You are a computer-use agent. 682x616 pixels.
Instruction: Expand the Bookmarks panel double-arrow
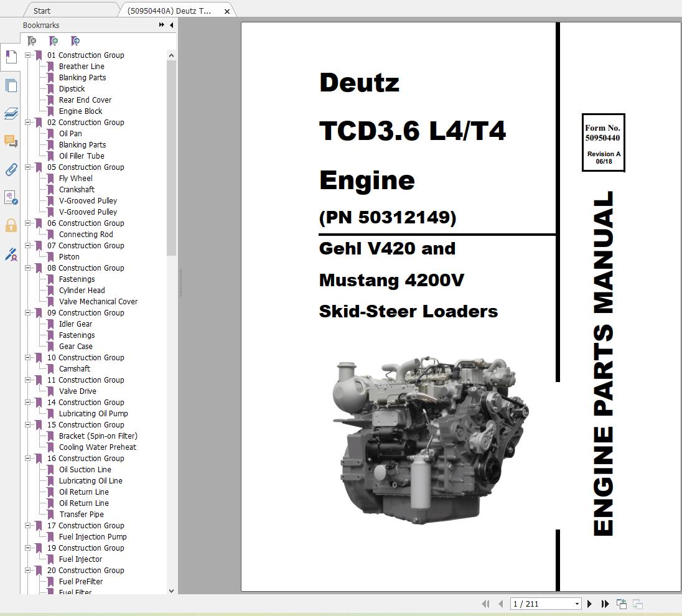[x=162, y=25]
